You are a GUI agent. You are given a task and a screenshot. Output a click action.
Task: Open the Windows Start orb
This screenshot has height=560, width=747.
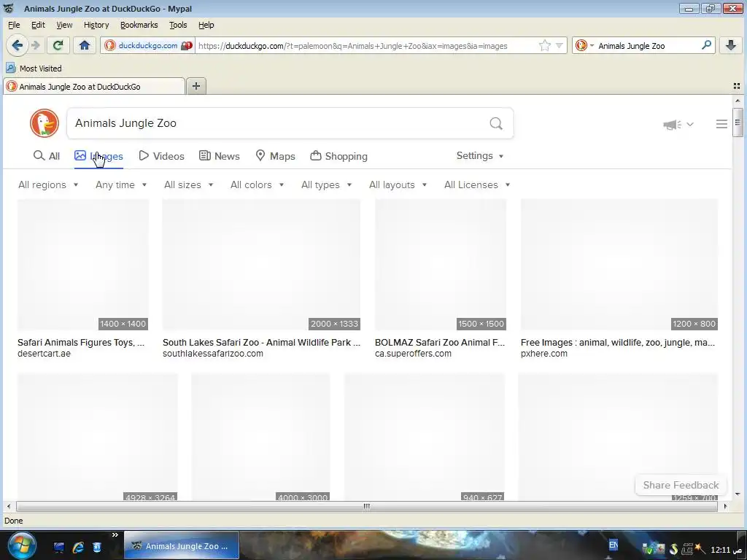click(x=22, y=545)
